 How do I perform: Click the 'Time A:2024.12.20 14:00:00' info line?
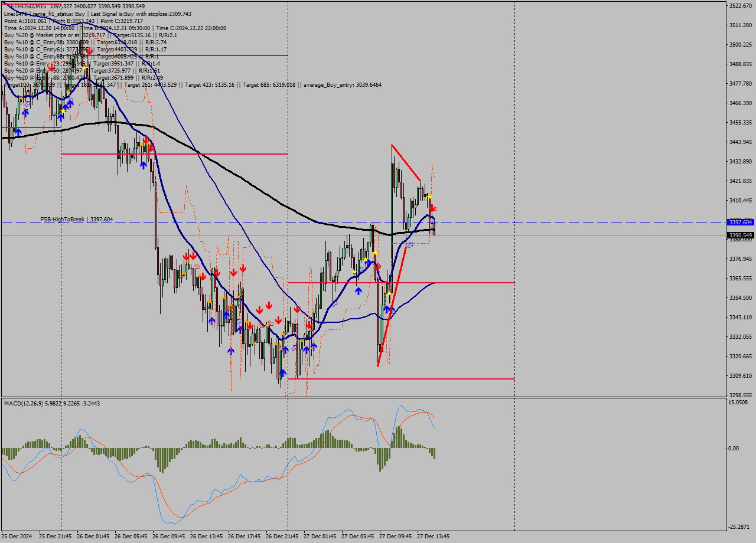pos(115,28)
